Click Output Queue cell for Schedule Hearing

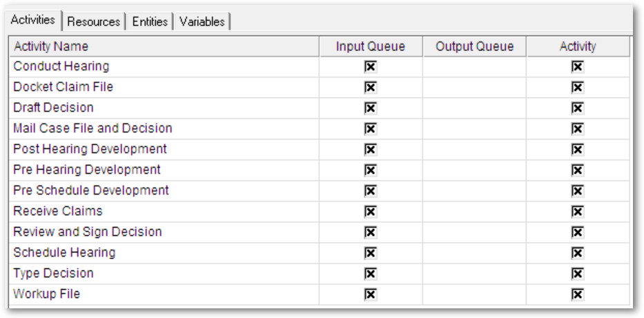click(x=474, y=252)
